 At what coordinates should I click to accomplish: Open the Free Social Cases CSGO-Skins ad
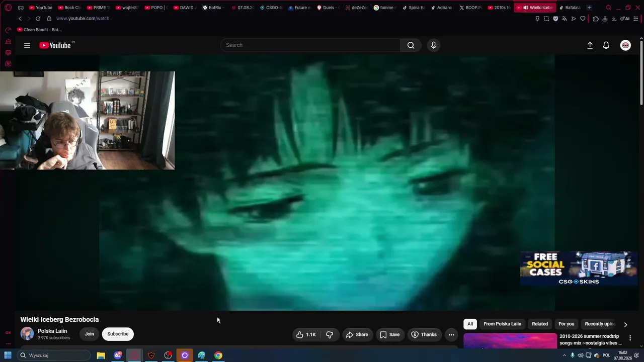[x=579, y=268]
